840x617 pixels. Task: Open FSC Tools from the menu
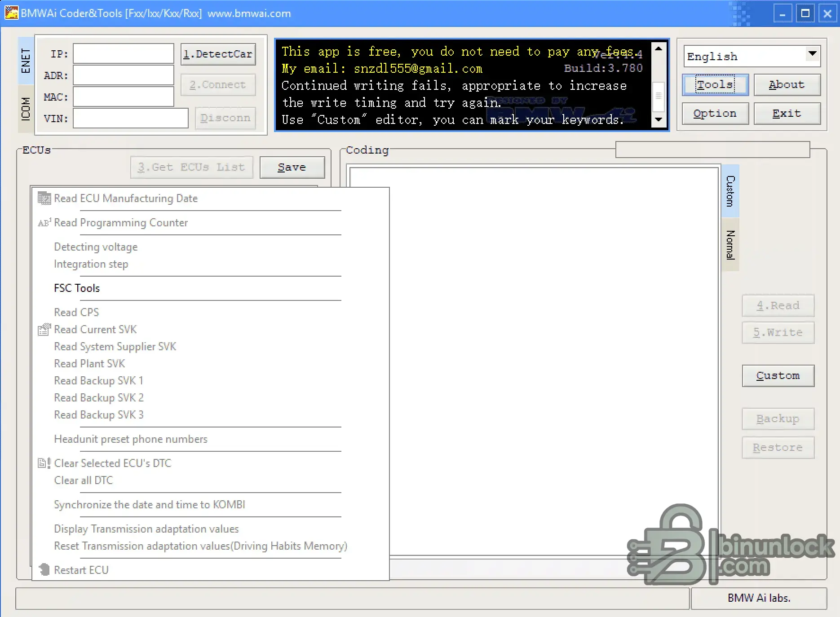pos(77,288)
